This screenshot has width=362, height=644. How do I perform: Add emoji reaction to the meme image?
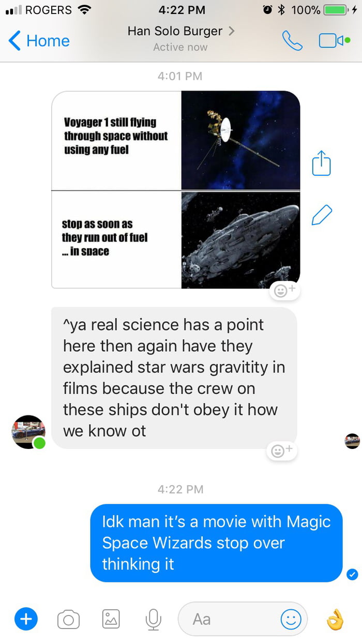click(x=283, y=291)
